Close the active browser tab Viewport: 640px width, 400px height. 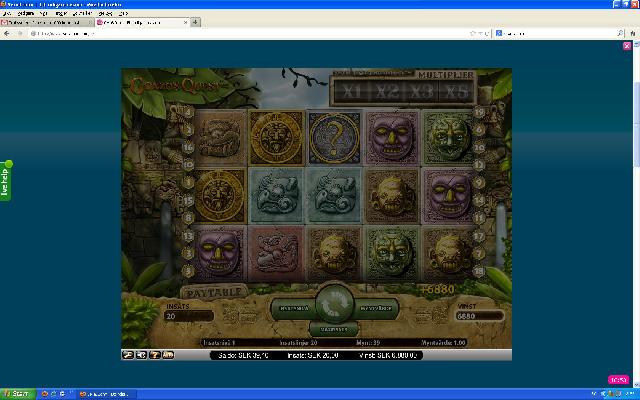point(186,22)
